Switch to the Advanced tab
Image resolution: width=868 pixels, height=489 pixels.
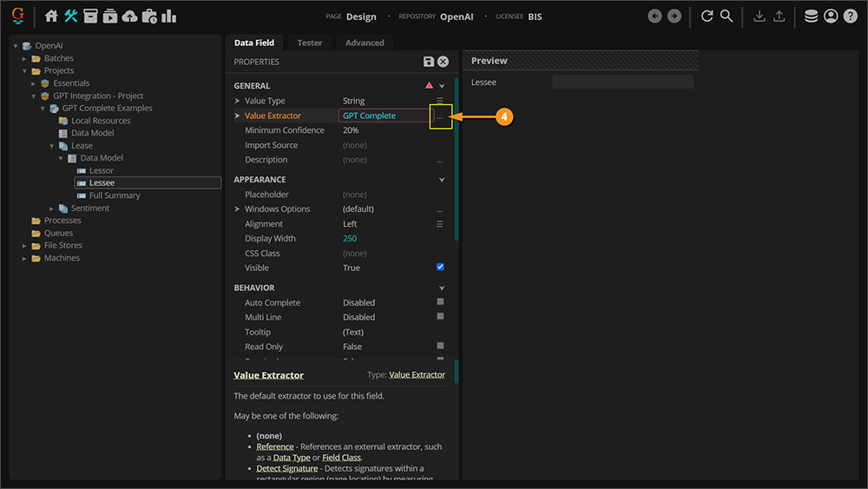point(365,43)
